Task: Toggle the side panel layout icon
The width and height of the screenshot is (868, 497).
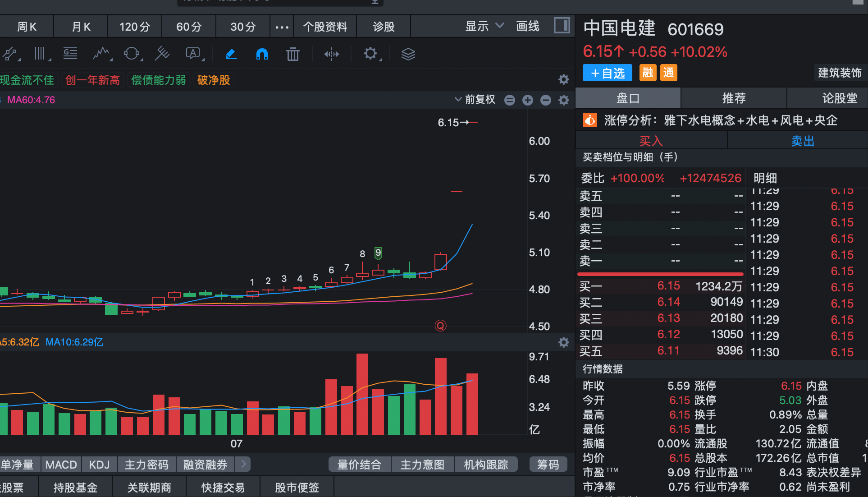Action: (562, 25)
